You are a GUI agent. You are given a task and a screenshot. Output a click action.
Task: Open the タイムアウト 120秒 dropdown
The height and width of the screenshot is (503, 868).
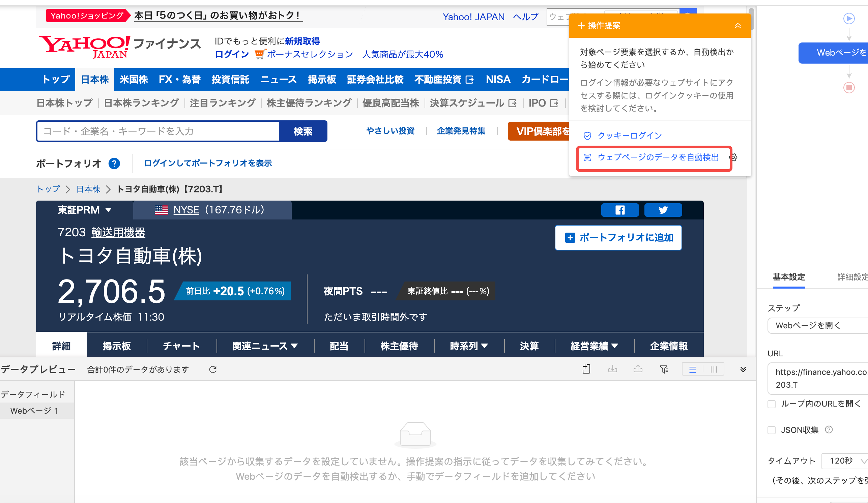(x=845, y=461)
